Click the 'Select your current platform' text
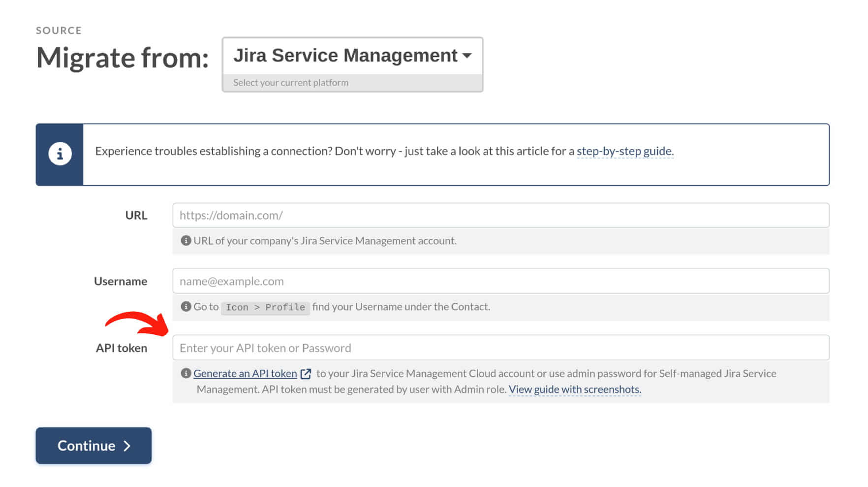 coord(291,83)
